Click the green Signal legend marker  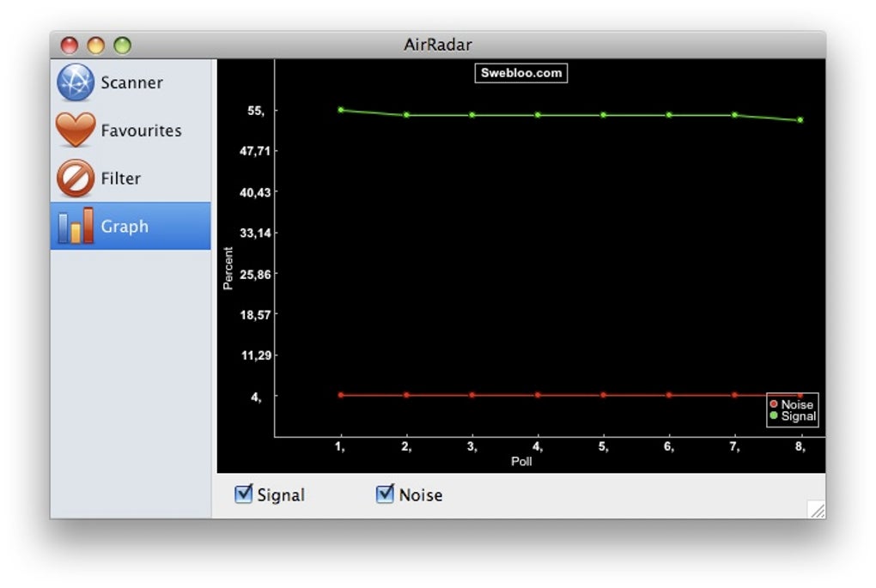[774, 415]
